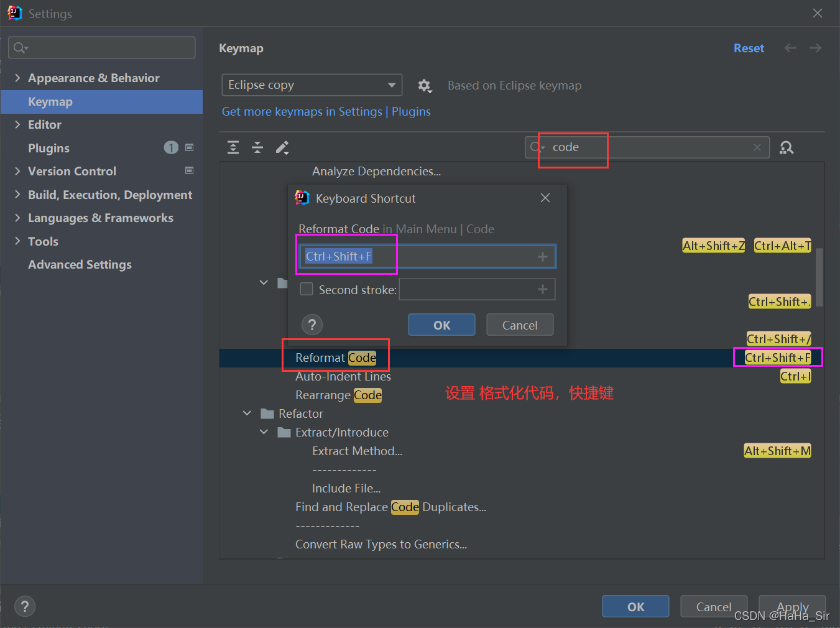Collapse the Refactor folder
Screen dimensions: 840x628
coord(247,413)
